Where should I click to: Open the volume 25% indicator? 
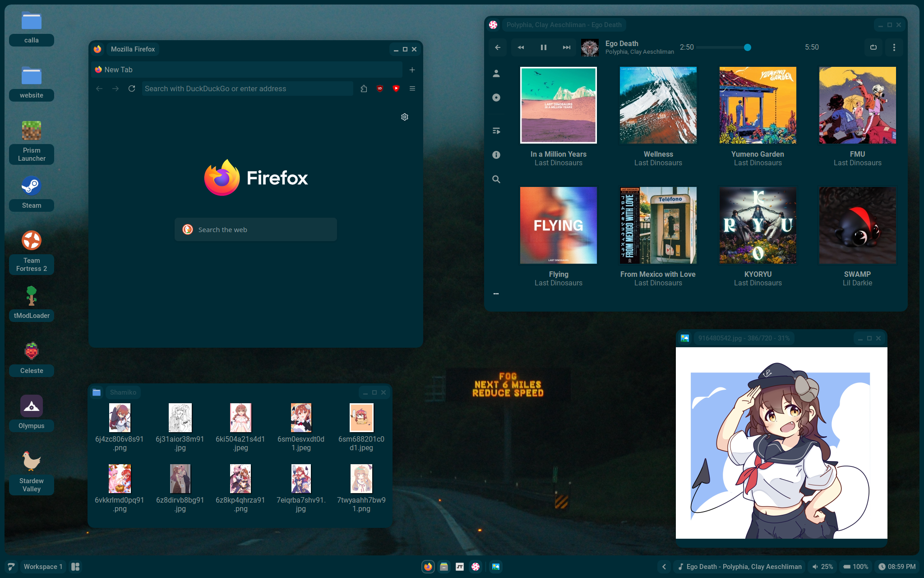822,567
